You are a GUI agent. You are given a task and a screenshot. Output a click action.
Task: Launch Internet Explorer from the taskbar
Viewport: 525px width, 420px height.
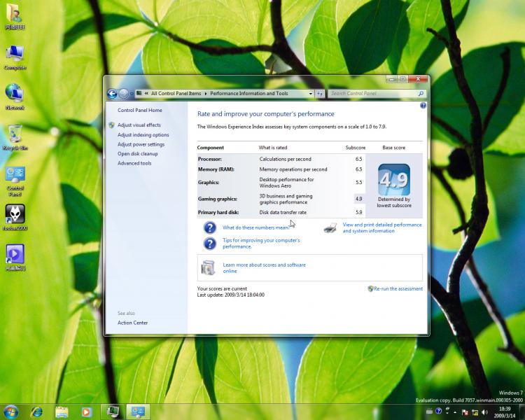pos(36,412)
